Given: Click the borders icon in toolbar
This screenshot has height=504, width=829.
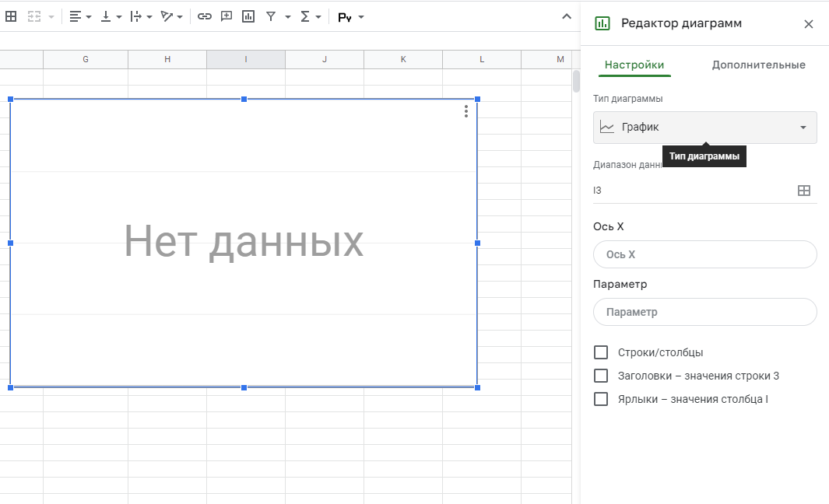Looking at the screenshot, I should point(11,16).
